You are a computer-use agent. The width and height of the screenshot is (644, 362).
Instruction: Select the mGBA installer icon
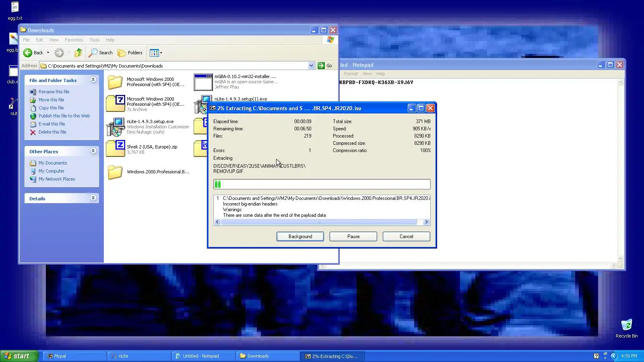(x=203, y=82)
